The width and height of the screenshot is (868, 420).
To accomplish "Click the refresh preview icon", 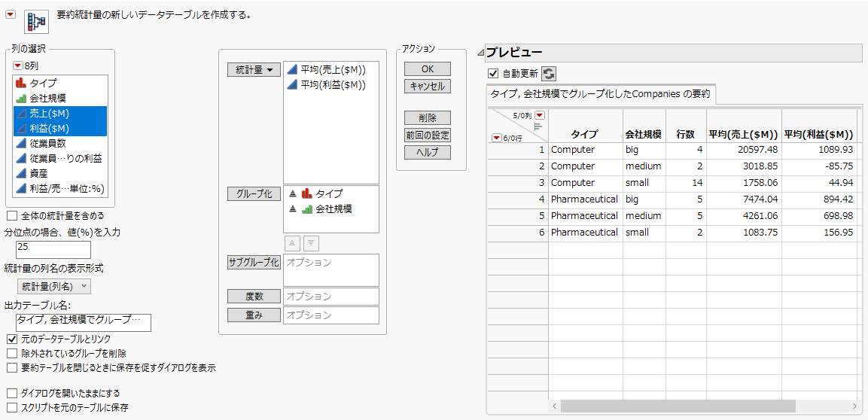I will (x=549, y=74).
